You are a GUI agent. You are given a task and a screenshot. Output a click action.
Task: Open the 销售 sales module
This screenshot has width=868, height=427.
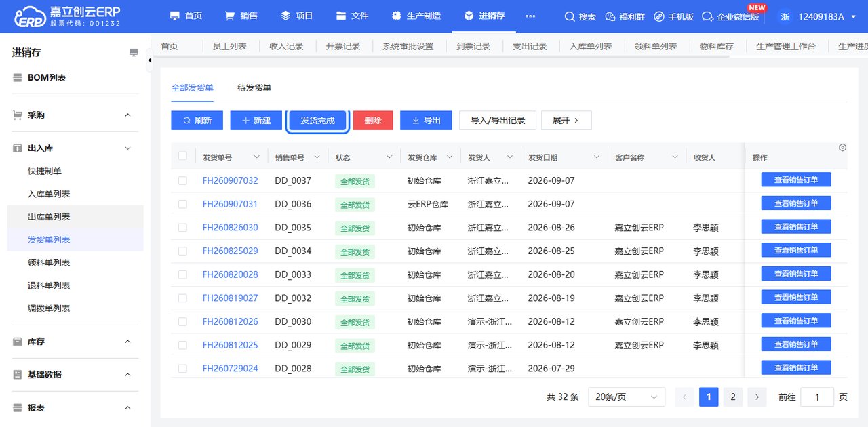(x=241, y=16)
